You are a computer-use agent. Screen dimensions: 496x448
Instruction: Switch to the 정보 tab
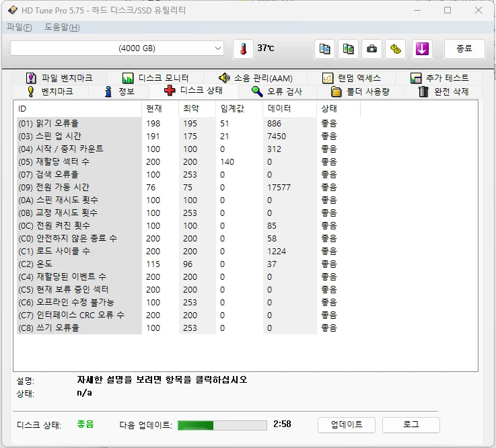[x=119, y=91]
